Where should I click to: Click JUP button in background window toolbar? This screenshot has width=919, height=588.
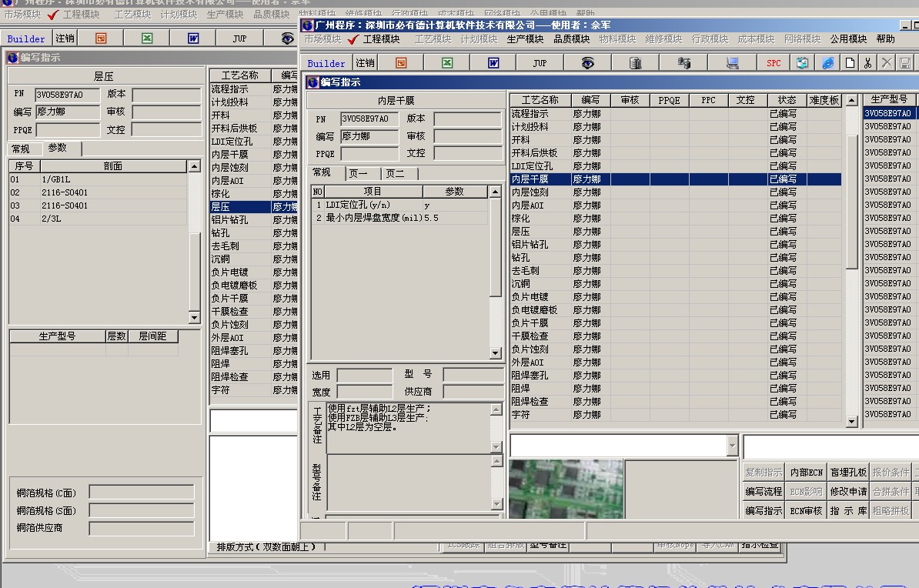click(x=239, y=38)
